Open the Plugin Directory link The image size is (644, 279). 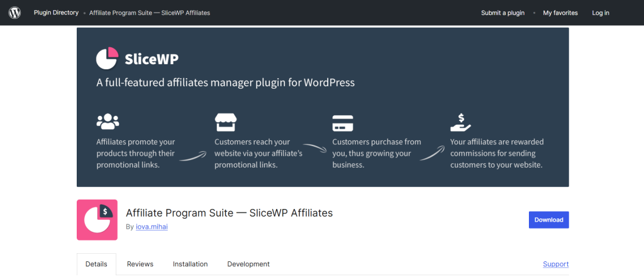coord(56,13)
